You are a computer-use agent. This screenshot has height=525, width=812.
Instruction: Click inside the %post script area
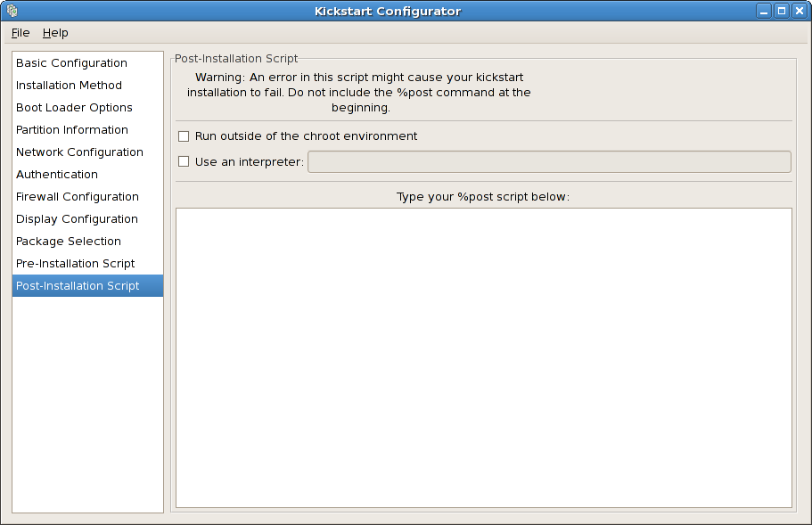click(x=483, y=357)
